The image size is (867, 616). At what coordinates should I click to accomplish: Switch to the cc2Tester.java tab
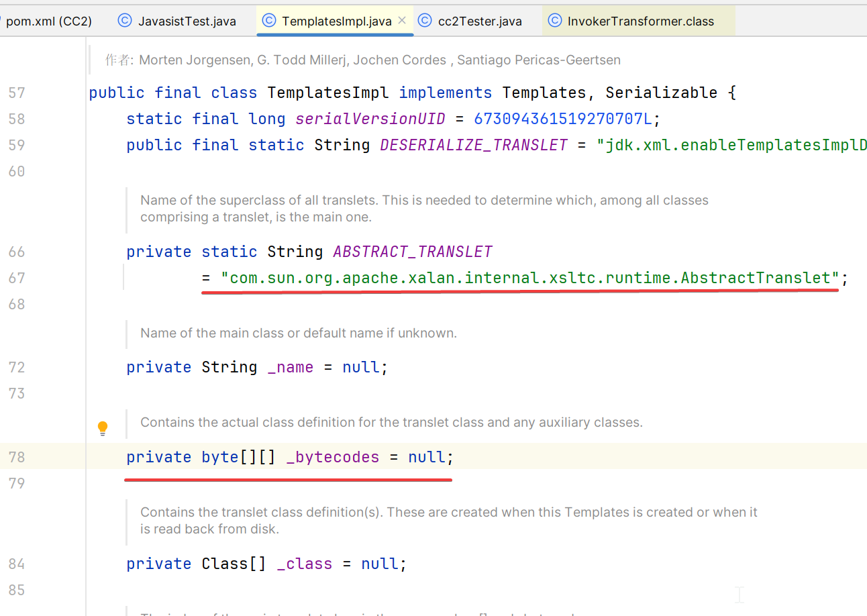click(x=479, y=21)
